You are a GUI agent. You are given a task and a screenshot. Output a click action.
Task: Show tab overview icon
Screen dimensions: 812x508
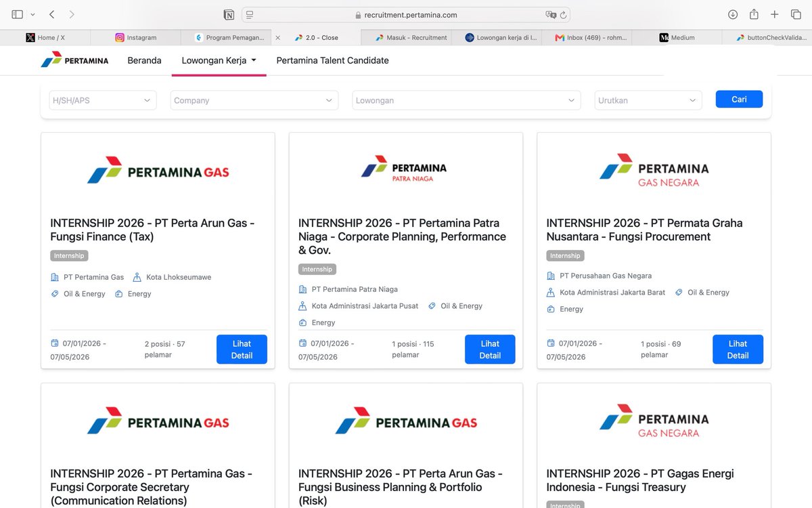(x=796, y=14)
